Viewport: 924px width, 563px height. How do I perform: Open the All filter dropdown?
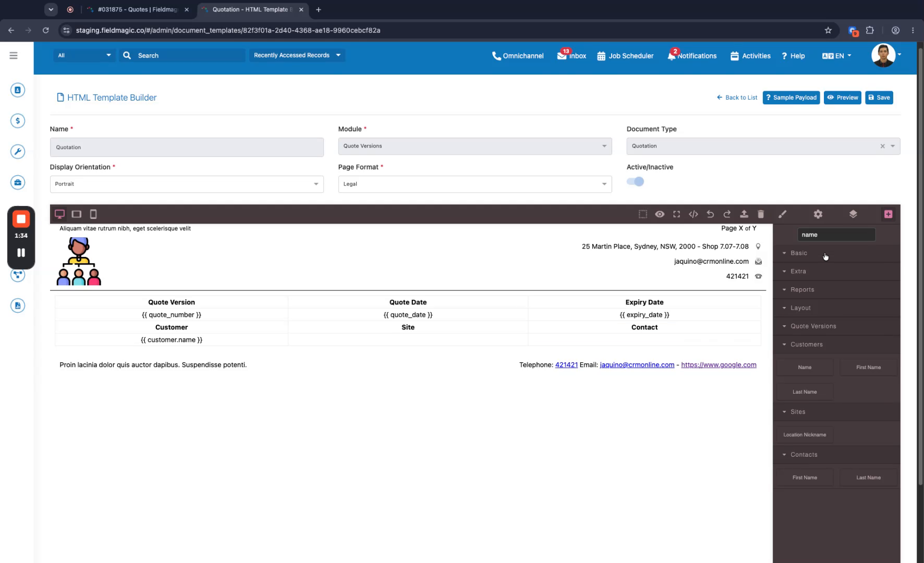84,55
